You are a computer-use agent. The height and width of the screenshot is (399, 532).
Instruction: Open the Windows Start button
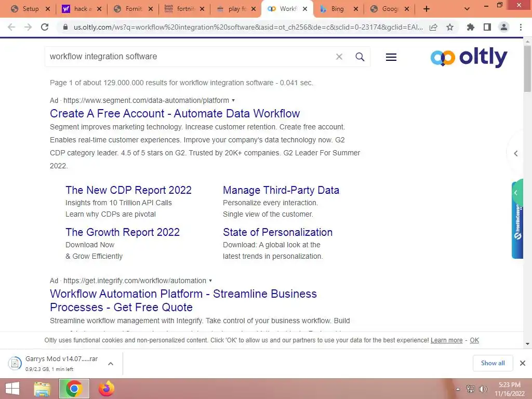click(x=12, y=389)
